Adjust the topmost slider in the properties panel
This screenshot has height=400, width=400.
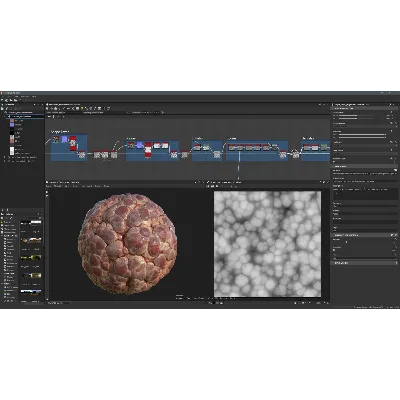[x=356, y=115]
